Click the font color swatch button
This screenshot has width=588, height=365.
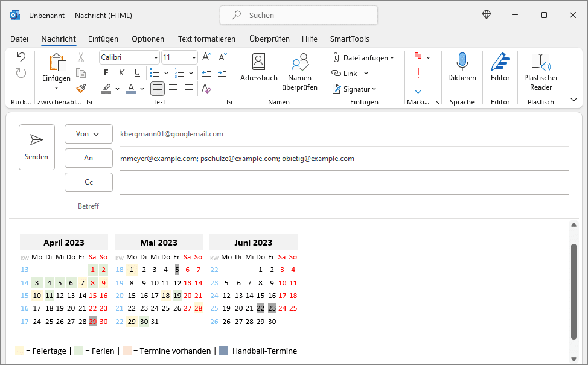tap(131, 89)
